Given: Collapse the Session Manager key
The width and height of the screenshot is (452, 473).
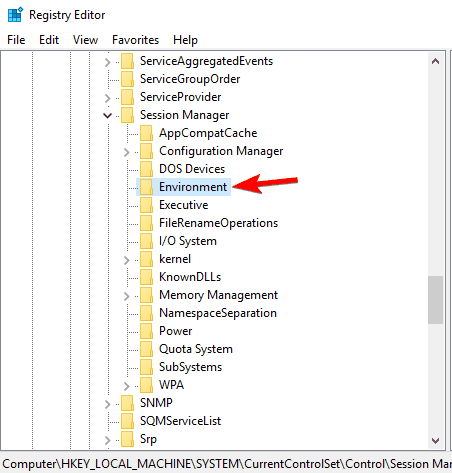Looking at the screenshot, I should click(x=107, y=116).
